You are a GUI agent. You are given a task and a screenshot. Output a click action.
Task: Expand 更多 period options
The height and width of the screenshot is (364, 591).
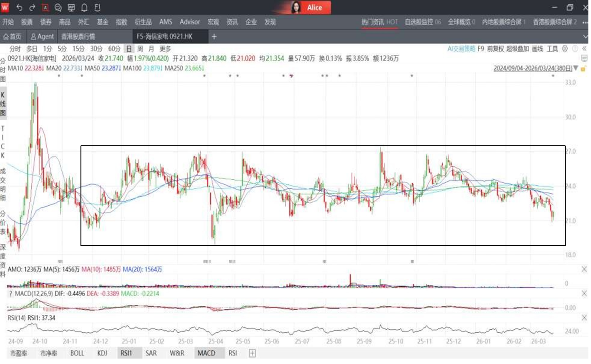tap(165, 49)
